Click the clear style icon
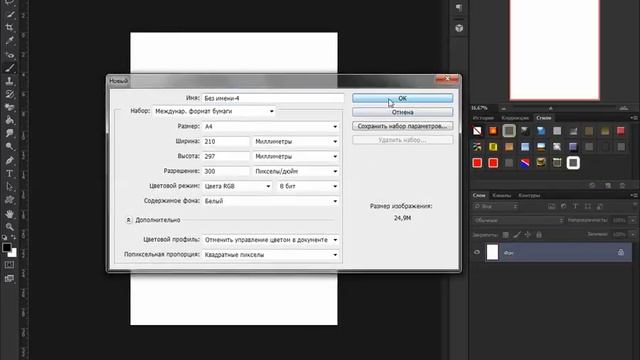 pos(592,185)
